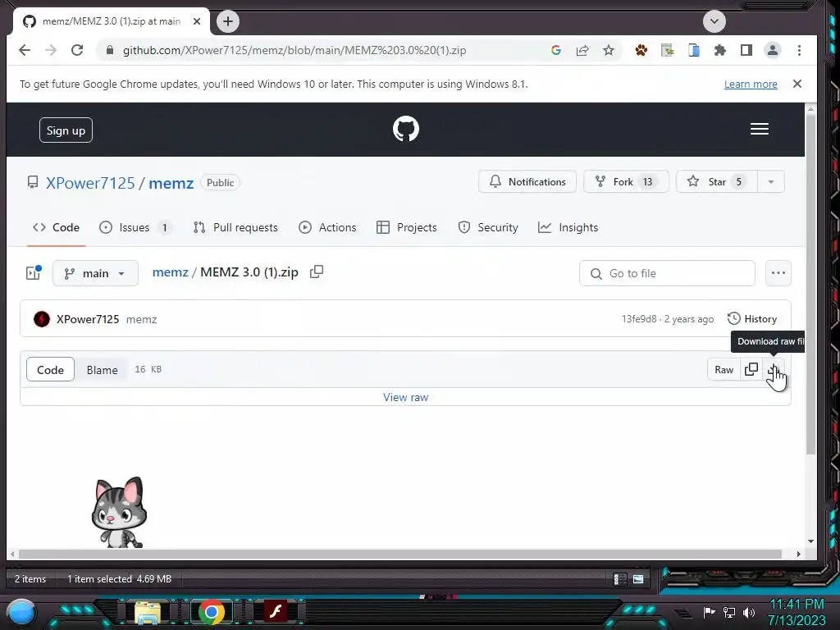
Task: Click the Sign up button
Action: click(x=66, y=130)
